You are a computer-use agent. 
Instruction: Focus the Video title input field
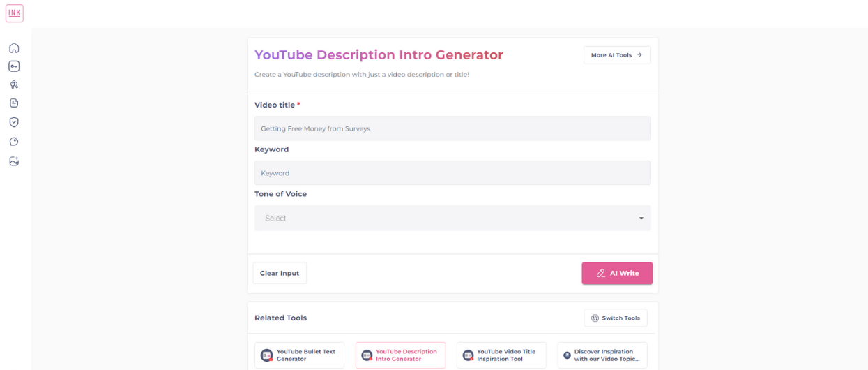[452, 128]
